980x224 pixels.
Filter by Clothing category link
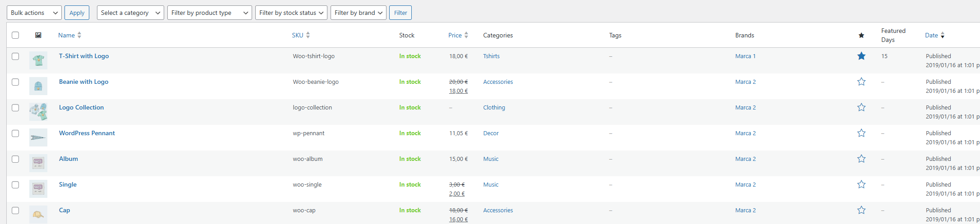click(494, 107)
